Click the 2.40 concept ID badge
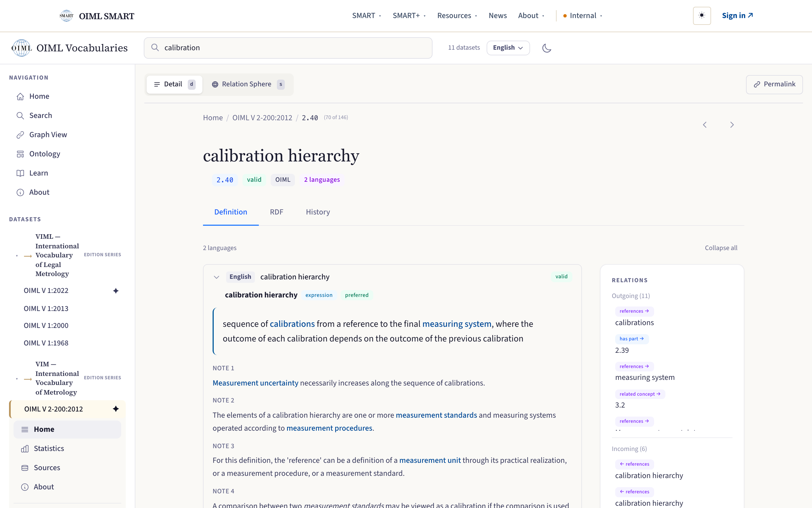 tap(225, 180)
